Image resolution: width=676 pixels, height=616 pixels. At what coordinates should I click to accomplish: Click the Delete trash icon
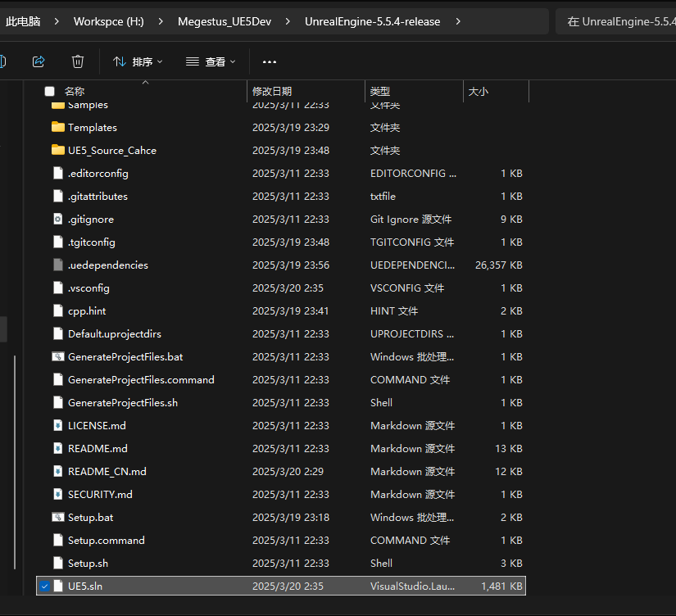(78, 61)
